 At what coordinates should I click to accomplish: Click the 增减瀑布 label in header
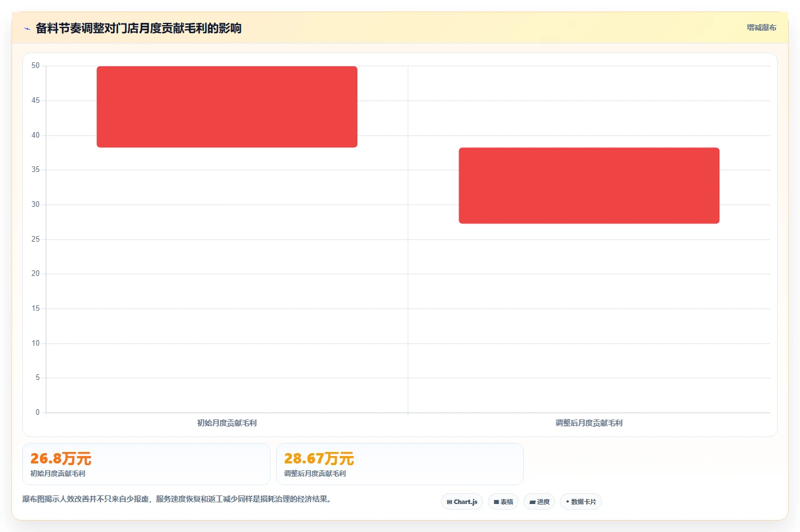(761, 27)
